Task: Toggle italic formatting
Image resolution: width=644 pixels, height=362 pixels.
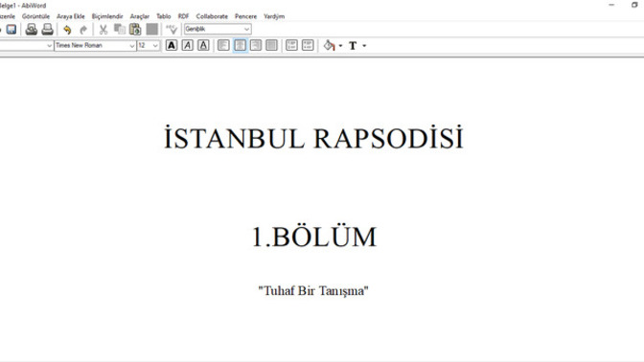Action: 187,45
